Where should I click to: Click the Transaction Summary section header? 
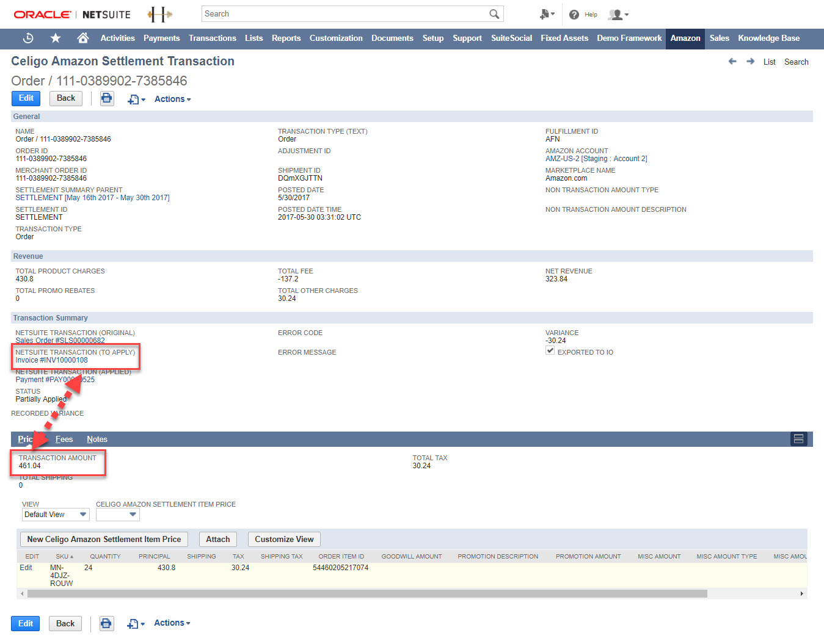coord(412,318)
